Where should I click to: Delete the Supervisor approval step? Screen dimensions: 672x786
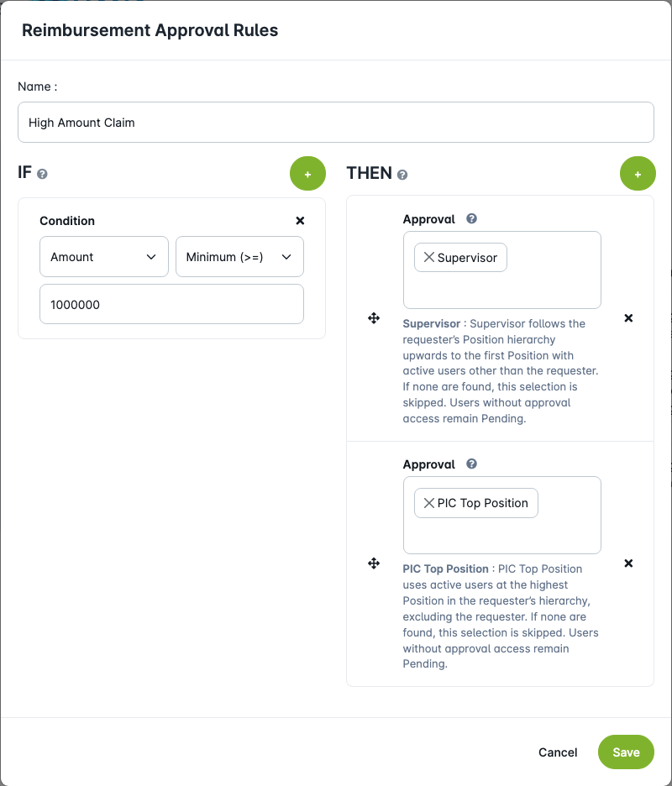628,317
